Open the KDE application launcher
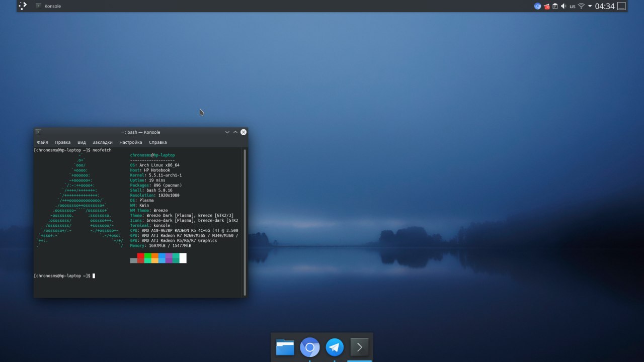This screenshot has width=644, height=362. pyautogui.click(x=23, y=6)
